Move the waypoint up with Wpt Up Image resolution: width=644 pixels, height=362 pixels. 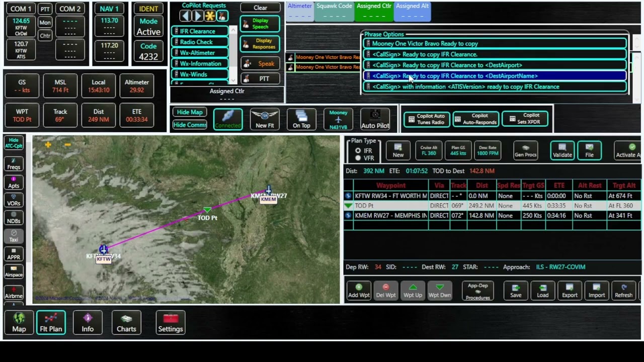tap(413, 291)
